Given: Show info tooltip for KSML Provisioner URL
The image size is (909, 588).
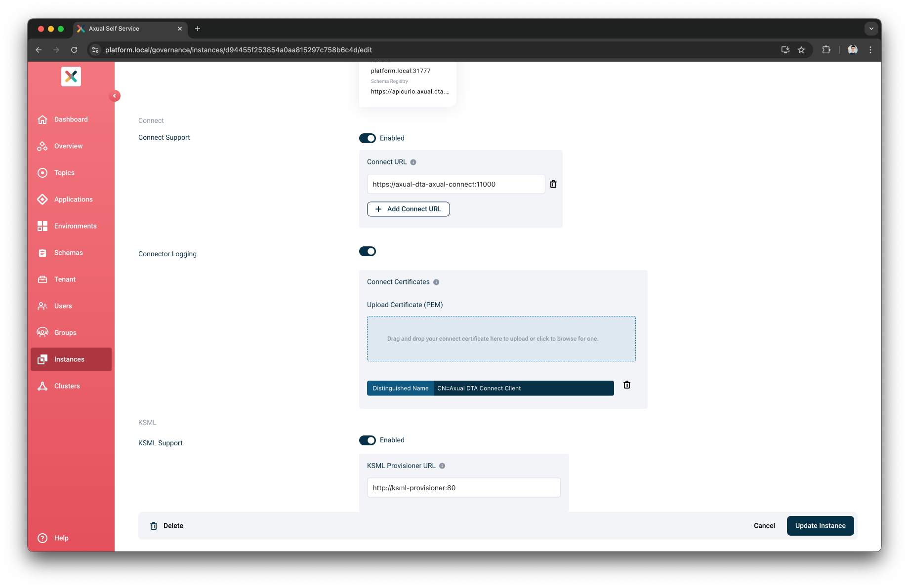Looking at the screenshot, I should point(442,466).
